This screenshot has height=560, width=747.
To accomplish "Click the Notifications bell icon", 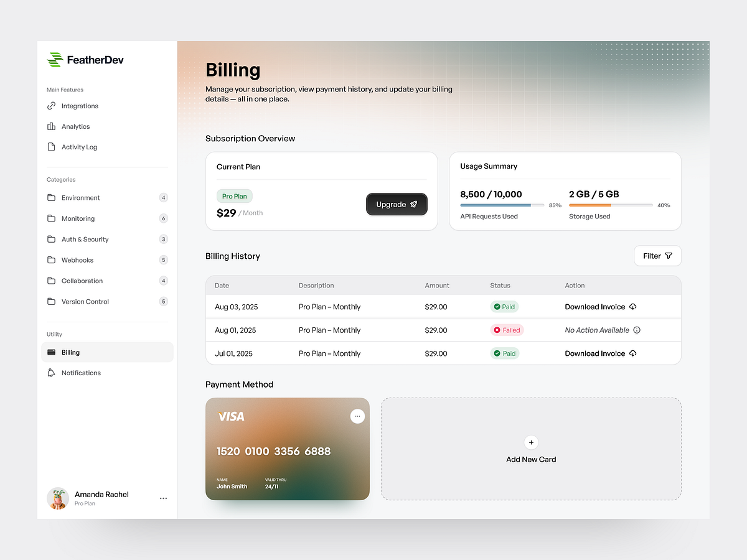I will (52, 373).
